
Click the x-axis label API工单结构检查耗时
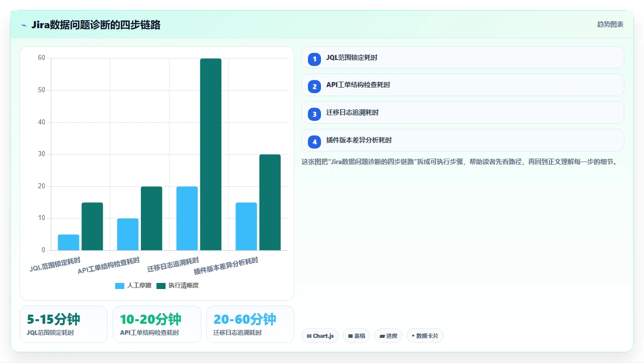(109, 266)
